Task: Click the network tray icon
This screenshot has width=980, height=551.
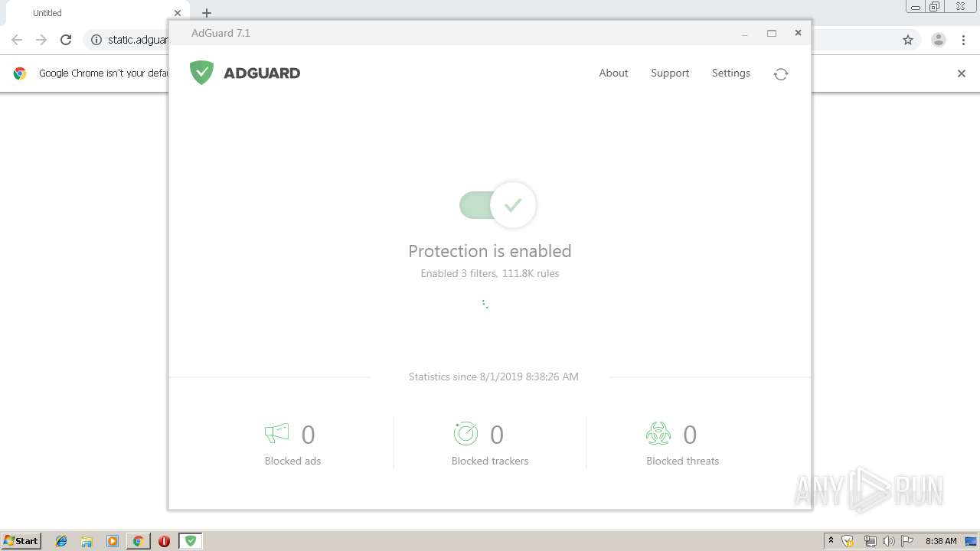Action: (x=870, y=541)
